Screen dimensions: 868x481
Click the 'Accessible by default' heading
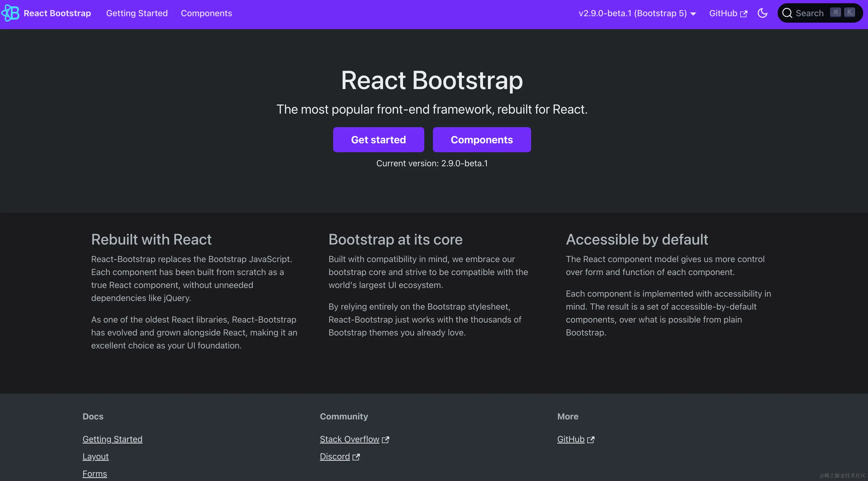[x=637, y=240]
